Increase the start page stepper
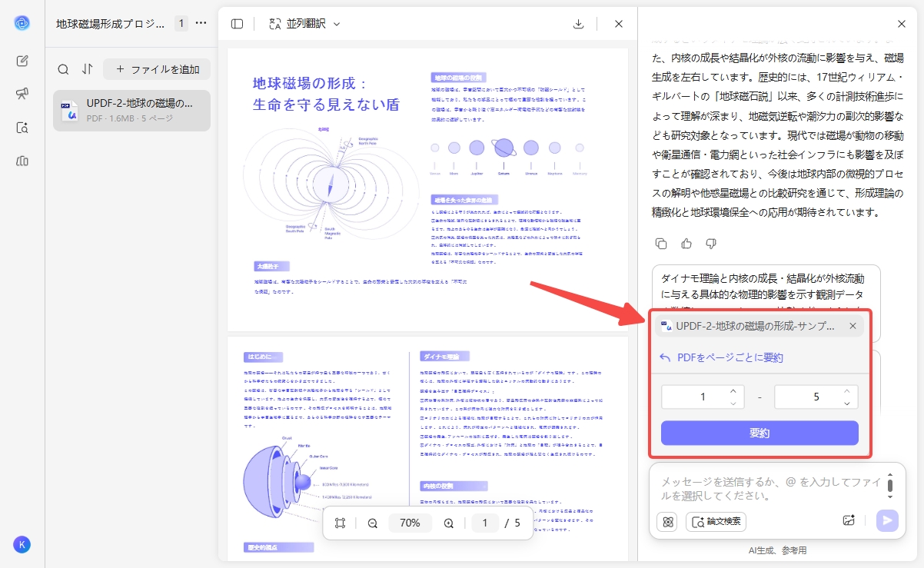The width and height of the screenshot is (924, 568). point(733,392)
